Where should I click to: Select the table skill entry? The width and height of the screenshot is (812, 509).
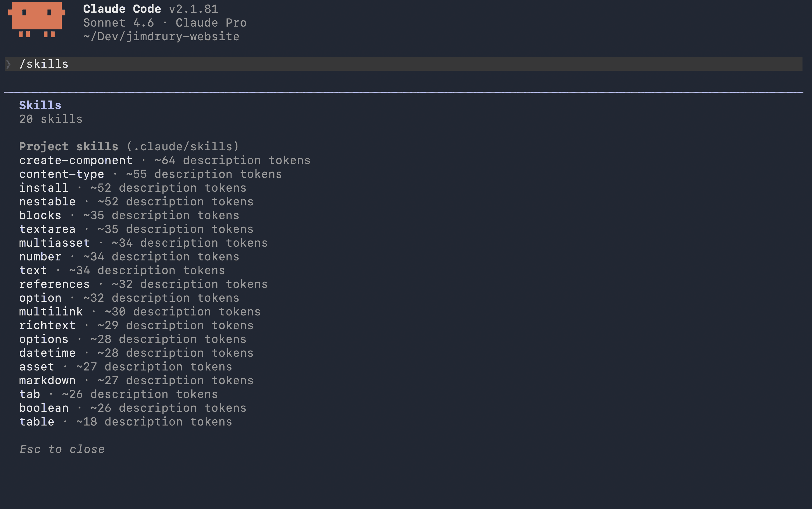(36, 421)
